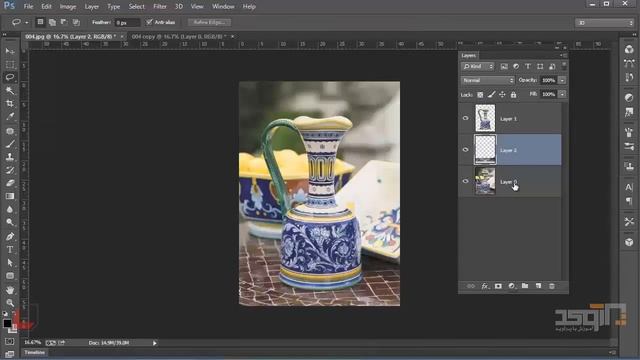
Task: Select the Healing Brush tool
Action: (10, 131)
